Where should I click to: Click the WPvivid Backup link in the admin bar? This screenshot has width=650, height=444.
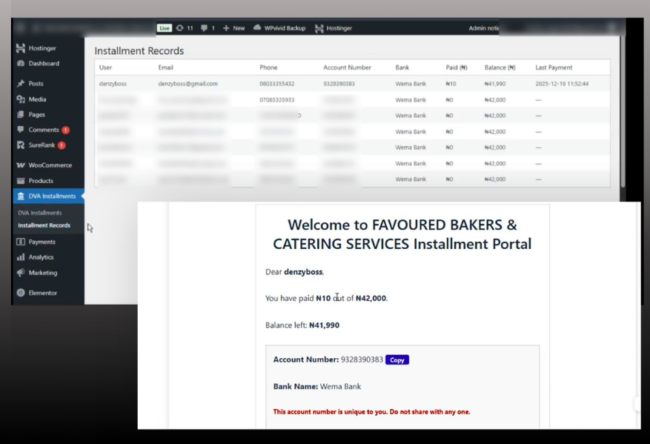(279, 28)
